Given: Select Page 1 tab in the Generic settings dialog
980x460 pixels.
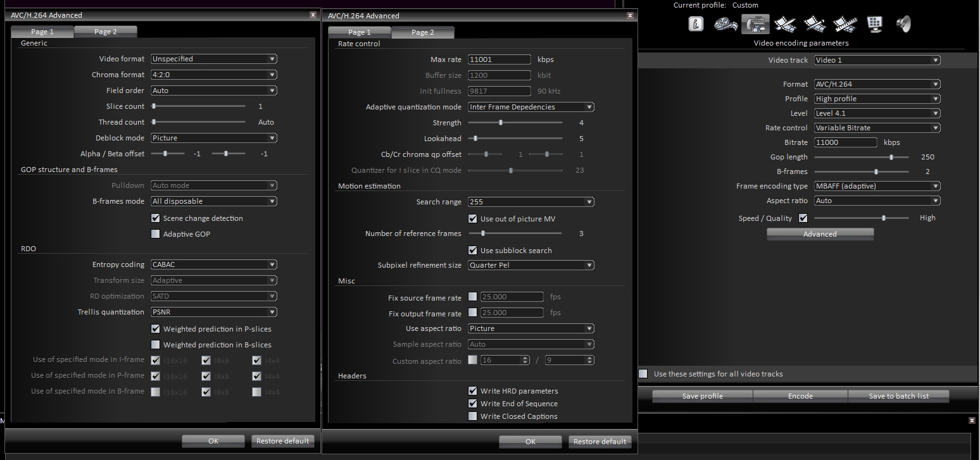Looking at the screenshot, I should pos(42,32).
